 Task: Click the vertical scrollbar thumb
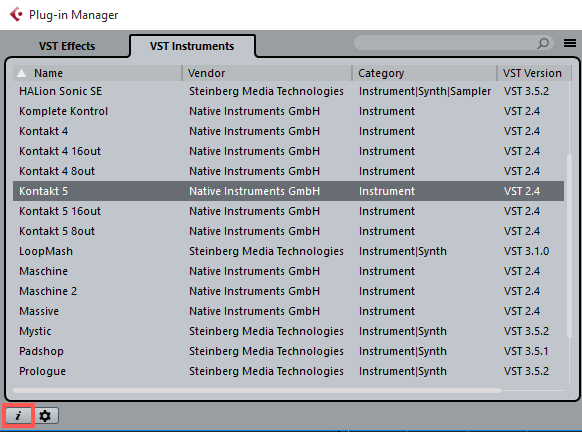tap(569, 246)
